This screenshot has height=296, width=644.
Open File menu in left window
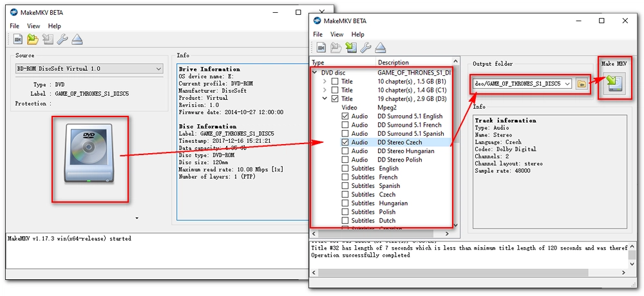(15, 26)
